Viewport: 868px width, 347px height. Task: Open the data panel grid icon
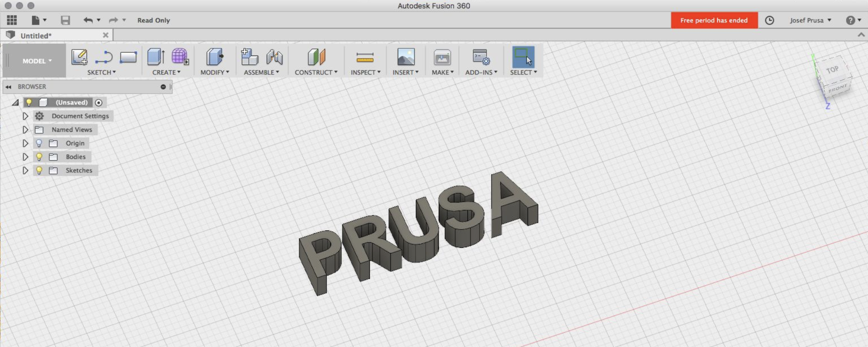(x=12, y=20)
